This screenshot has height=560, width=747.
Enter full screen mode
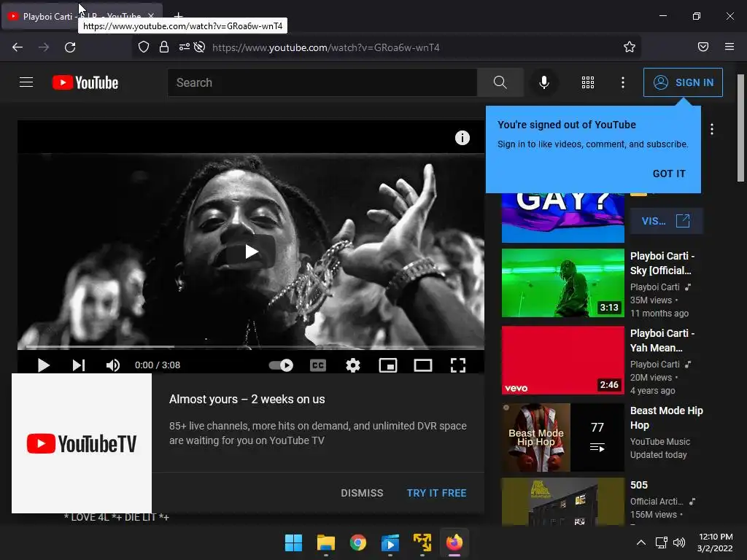[458, 365]
